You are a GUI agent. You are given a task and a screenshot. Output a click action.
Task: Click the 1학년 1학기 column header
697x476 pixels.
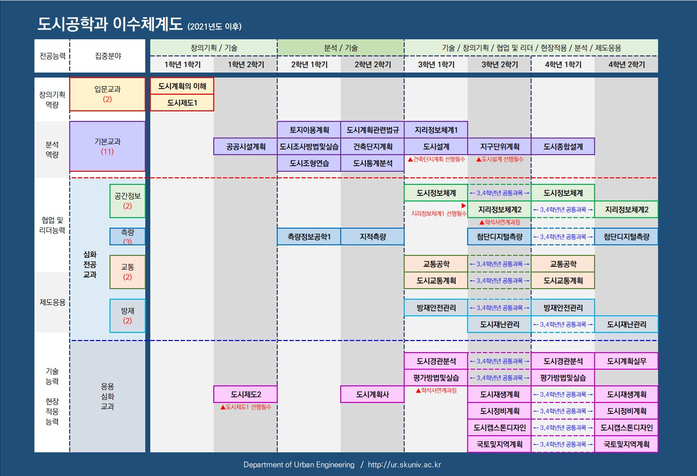pos(182,64)
